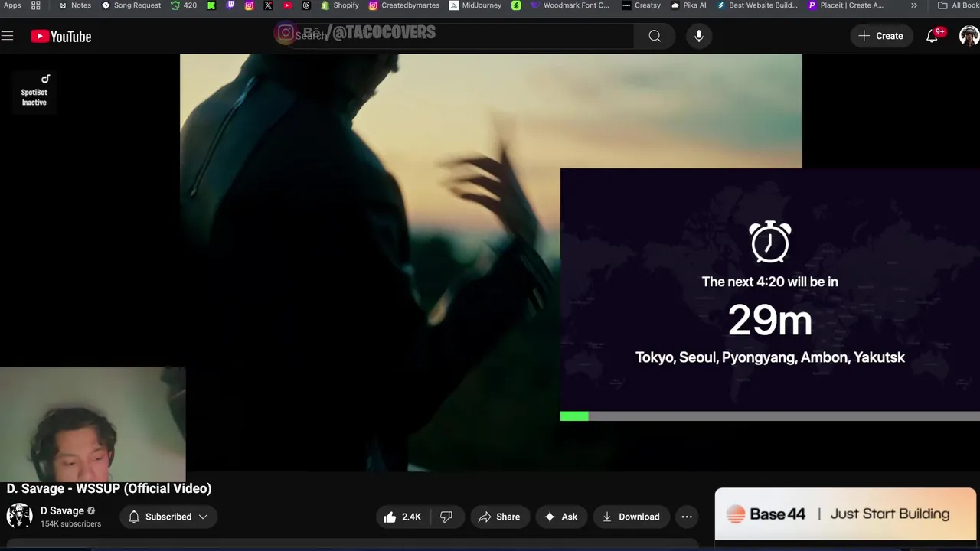980x551 pixels.
Task: Open the Woodmark Font bookmark
Action: pyautogui.click(x=570, y=5)
